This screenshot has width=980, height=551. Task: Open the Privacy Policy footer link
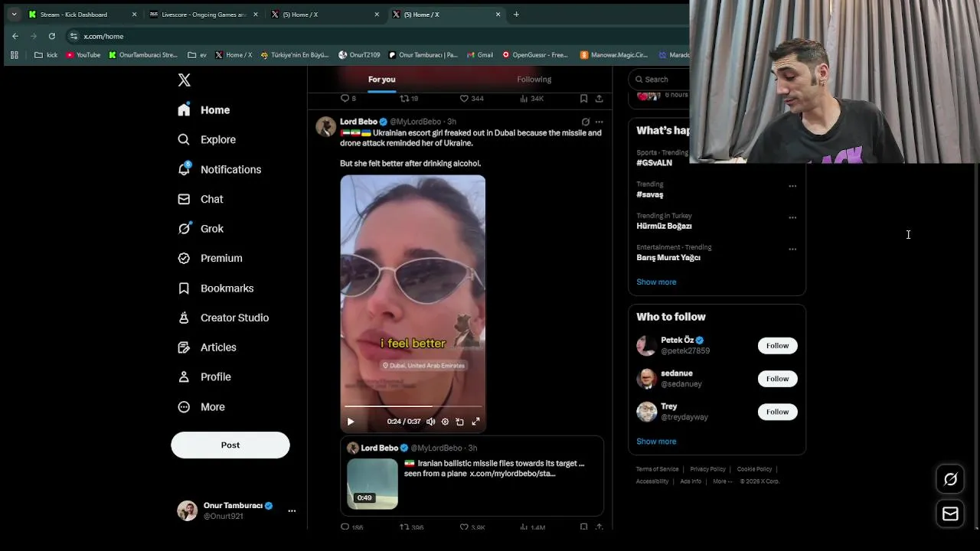[x=707, y=469]
